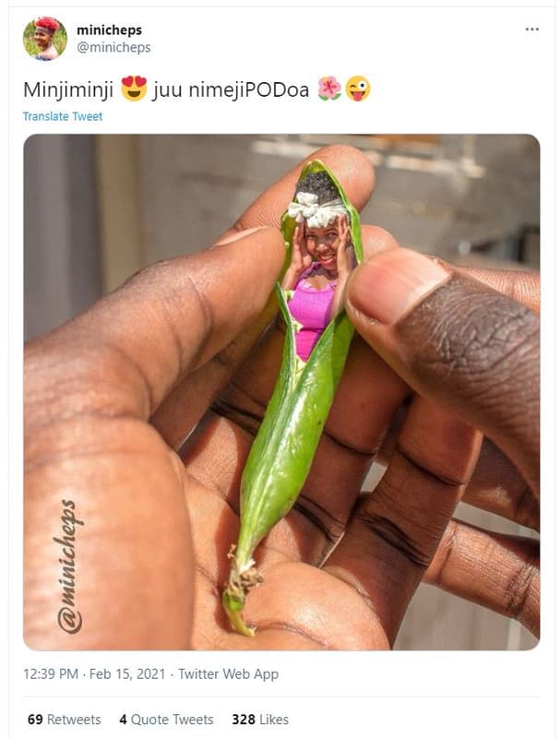Open the minicheps profile avatar

pyautogui.click(x=44, y=39)
